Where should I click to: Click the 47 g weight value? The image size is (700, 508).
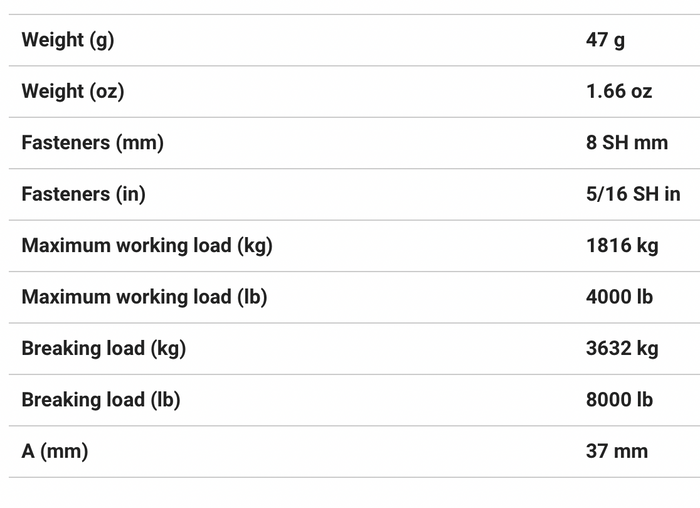click(605, 40)
